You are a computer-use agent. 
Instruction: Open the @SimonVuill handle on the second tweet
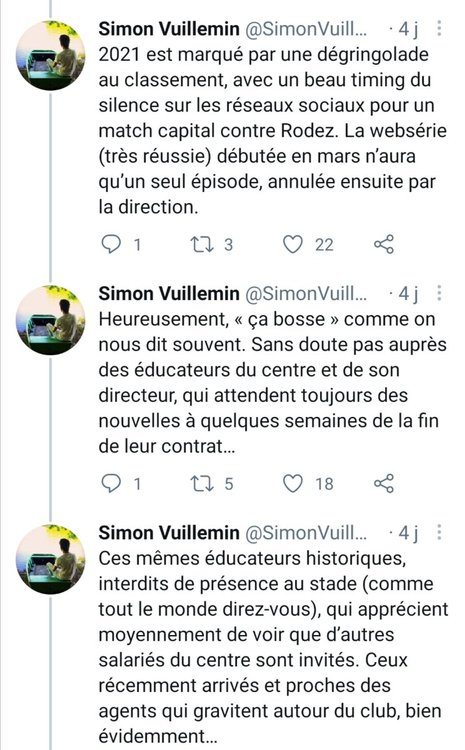306,293
